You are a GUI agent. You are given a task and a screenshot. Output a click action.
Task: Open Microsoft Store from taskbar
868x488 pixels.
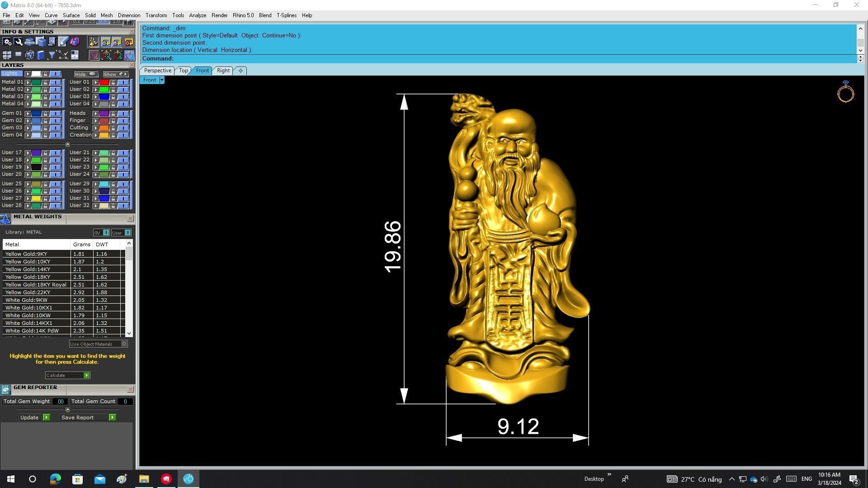click(77, 479)
